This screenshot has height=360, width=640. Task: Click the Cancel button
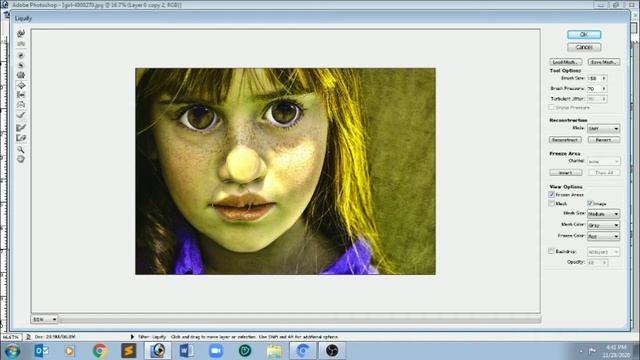click(x=584, y=47)
